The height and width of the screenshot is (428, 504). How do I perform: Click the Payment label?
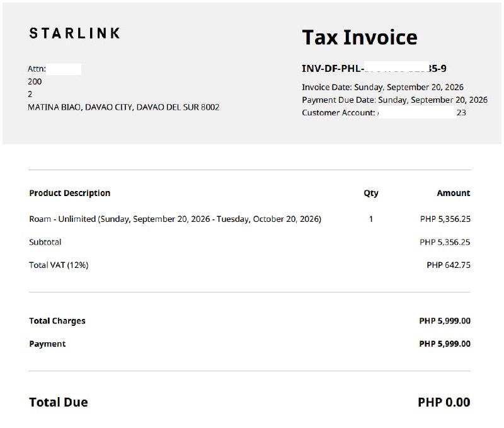[47, 344]
